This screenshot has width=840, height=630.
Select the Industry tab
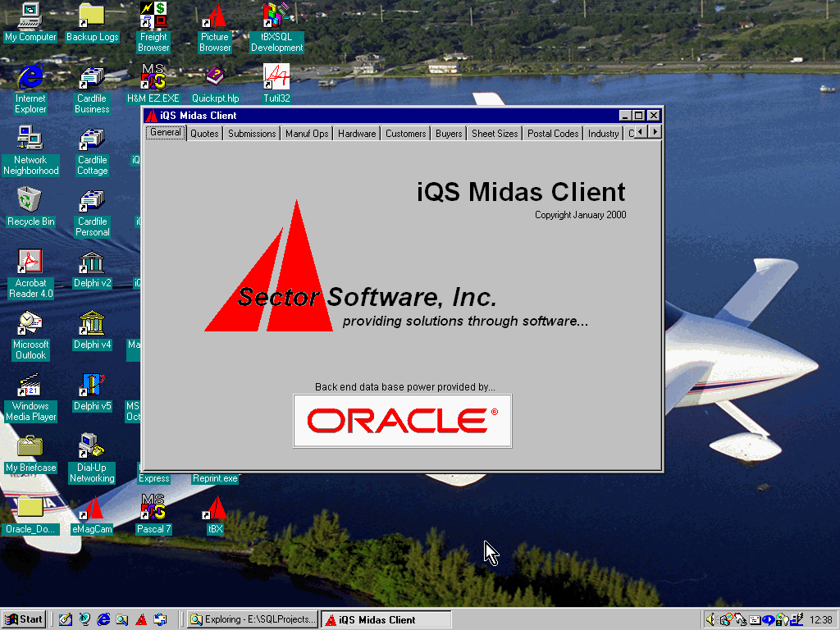603,134
